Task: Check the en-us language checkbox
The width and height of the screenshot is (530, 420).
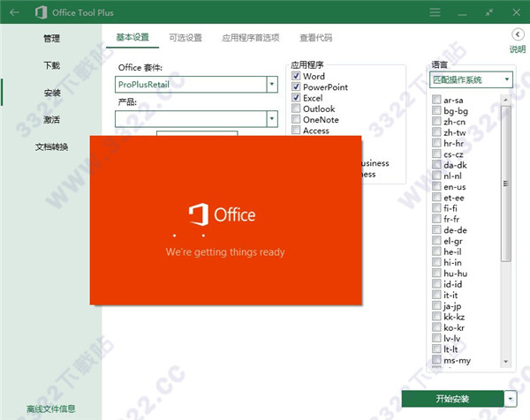Action: (x=436, y=186)
